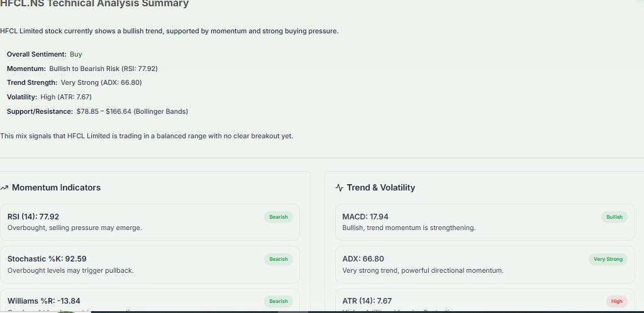
Task: Click the 'Momentum Indicators' section title
Action: pyautogui.click(x=56, y=187)
